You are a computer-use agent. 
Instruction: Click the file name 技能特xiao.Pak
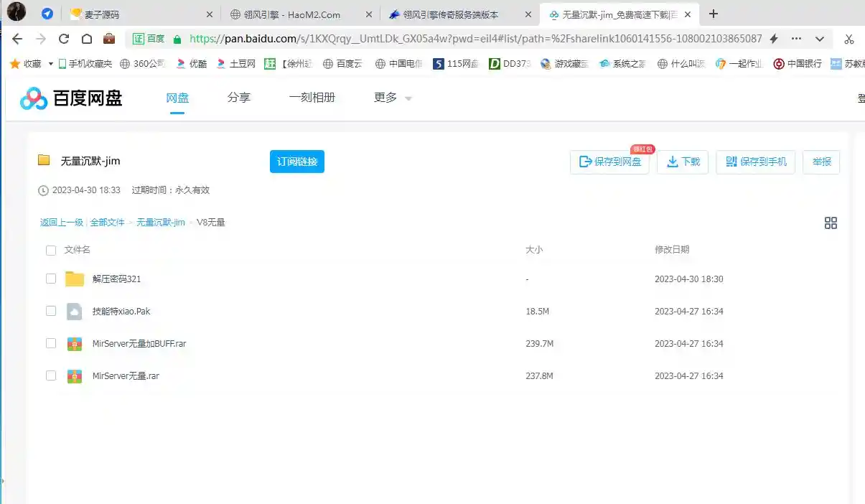point(121,312)
